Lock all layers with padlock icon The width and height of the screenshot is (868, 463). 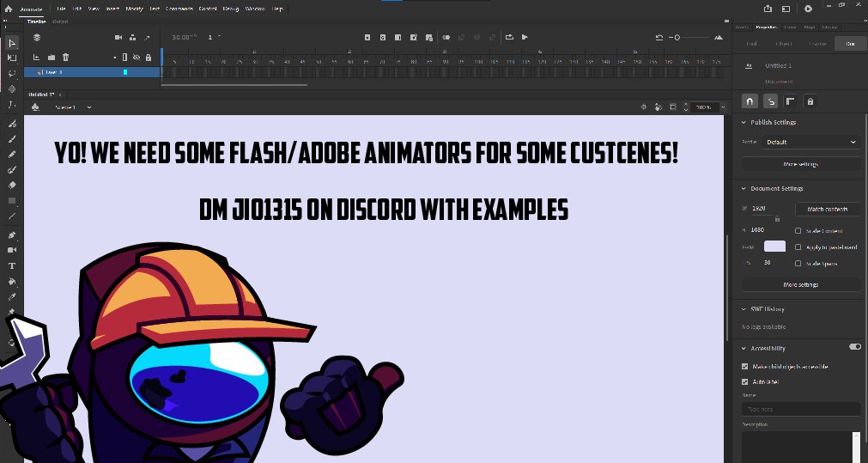pyautogui.click(x=148, y=57)
